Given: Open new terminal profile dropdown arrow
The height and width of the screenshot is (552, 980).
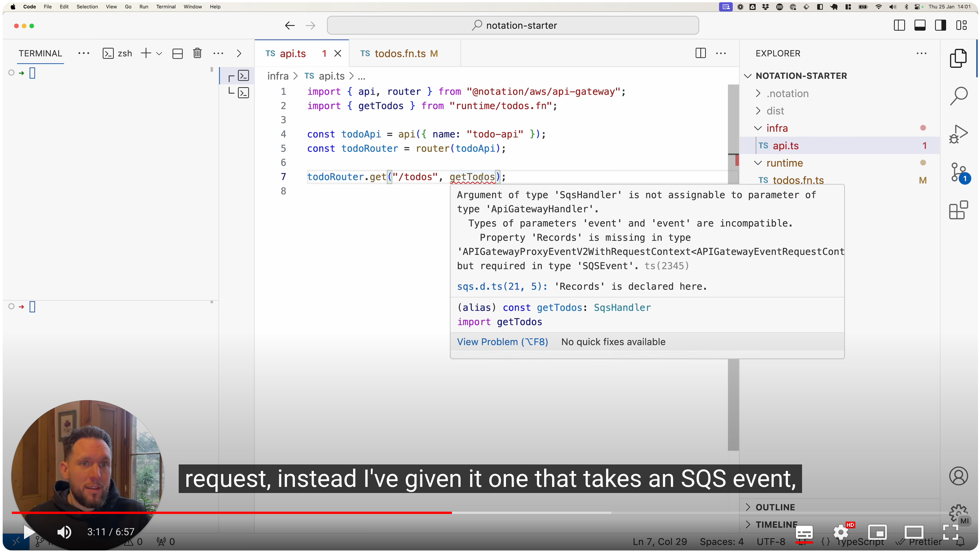Looking at the screenshot, I should (159, 54).
